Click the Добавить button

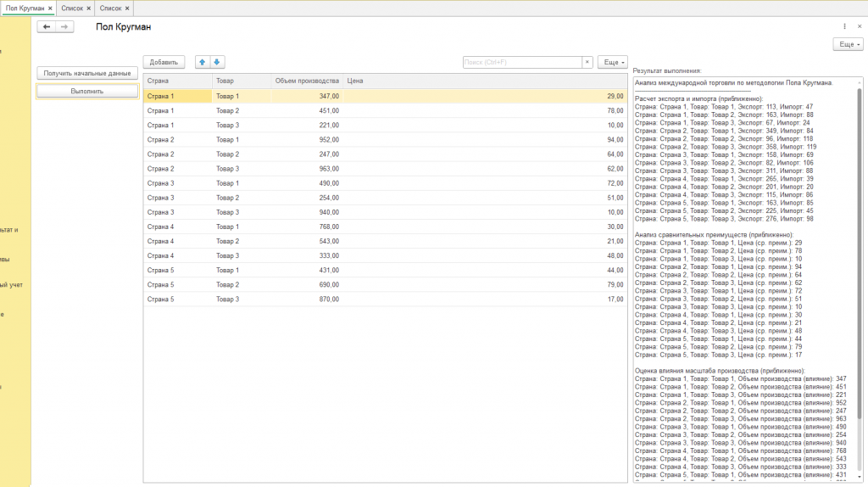click(164, 62)
